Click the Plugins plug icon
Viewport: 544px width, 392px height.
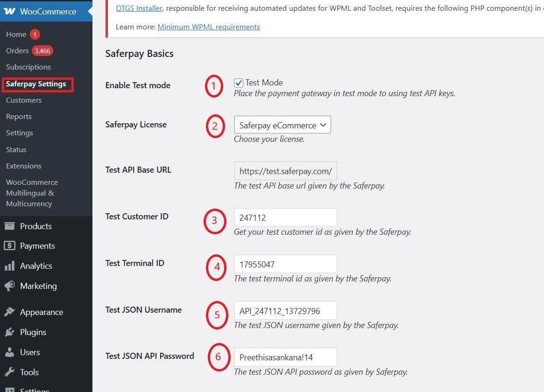tap(9, 332)
